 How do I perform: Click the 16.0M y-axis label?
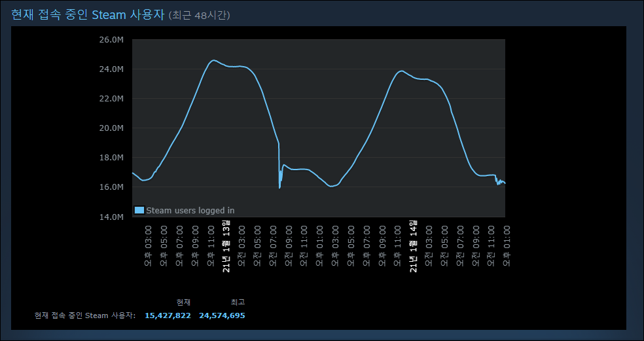(111, 187)
